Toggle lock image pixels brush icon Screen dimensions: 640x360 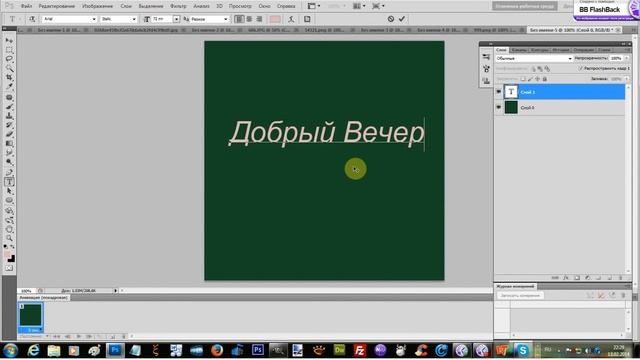click(530, 79)
